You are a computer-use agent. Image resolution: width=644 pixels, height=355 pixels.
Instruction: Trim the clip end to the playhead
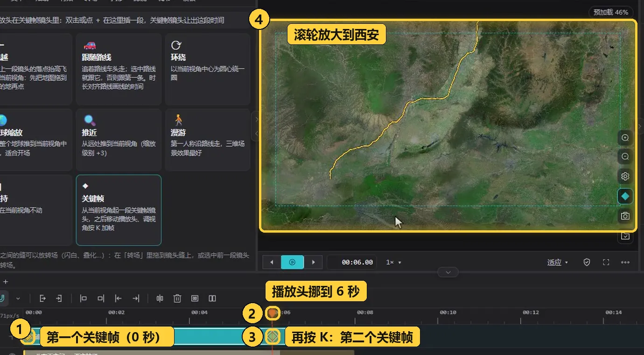click(x=101, y=298)
